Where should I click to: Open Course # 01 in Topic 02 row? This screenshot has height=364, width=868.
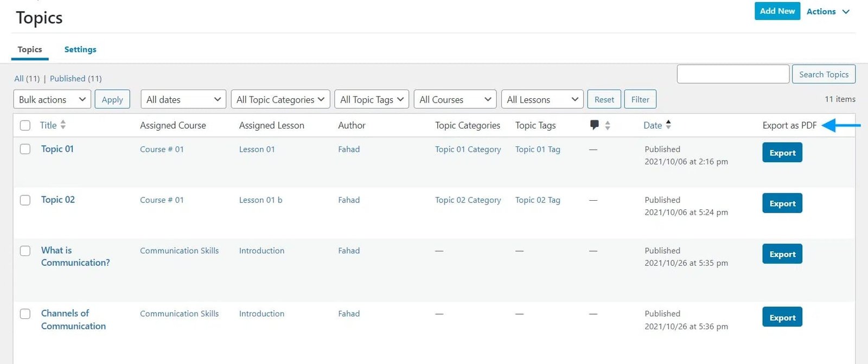pos(162,200)
